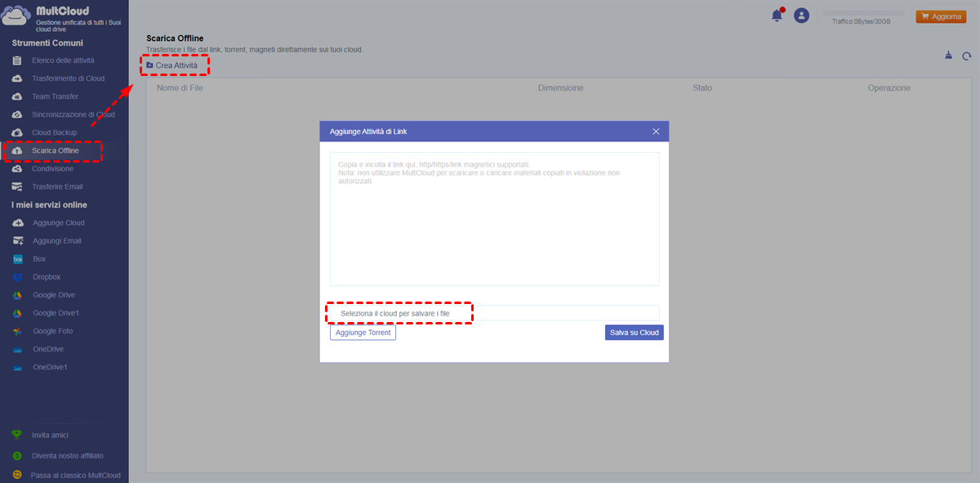
Task: Open Seleziona il cloud per salvare field
Action: click(x=494, y=313)
